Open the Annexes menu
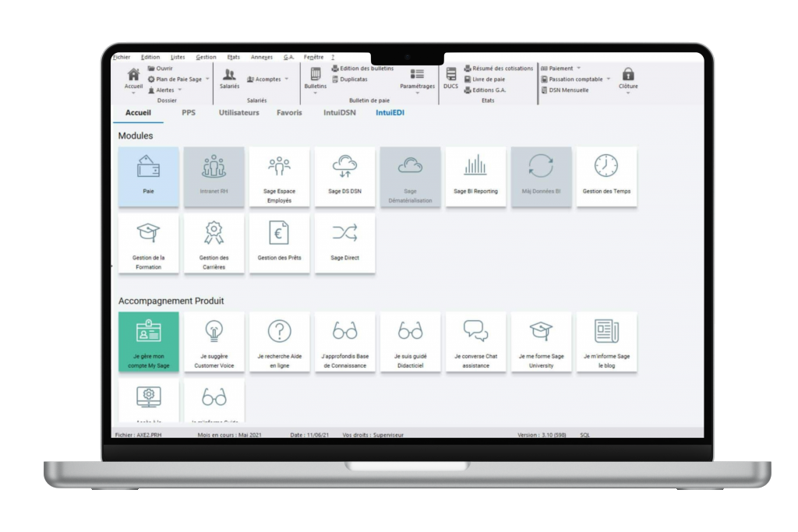 [x=262, y=57]
